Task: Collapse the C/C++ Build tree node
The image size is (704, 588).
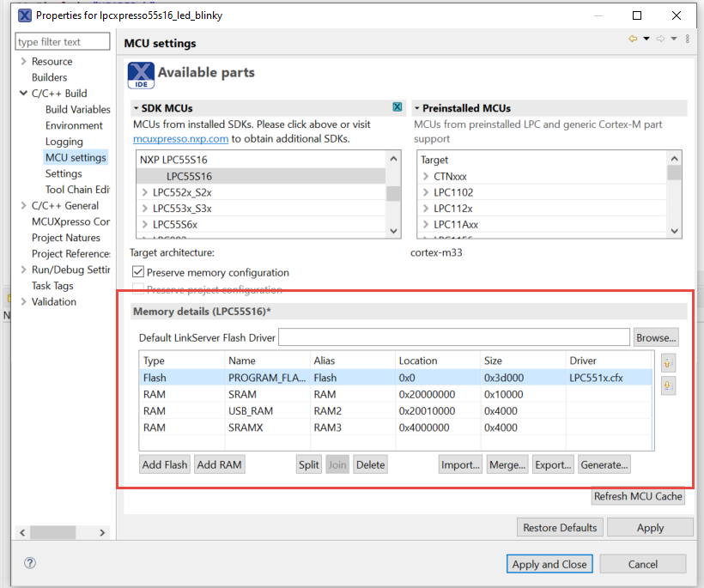Action: coord(23,94)
